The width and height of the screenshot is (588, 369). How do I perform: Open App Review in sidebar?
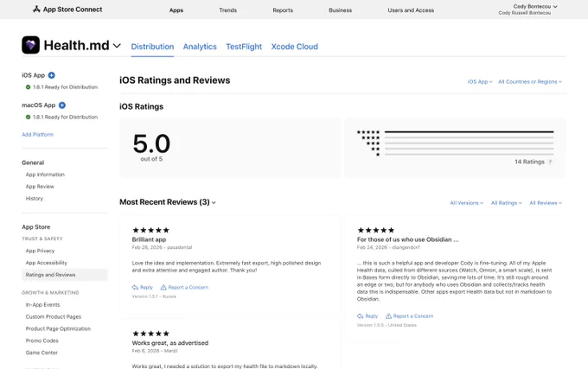coord(40,187)
